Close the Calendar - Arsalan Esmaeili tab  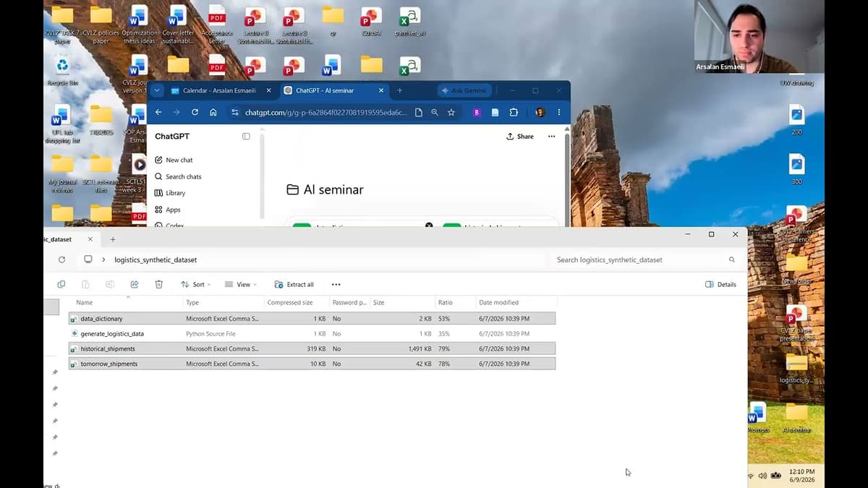click(x=269, y=90)
